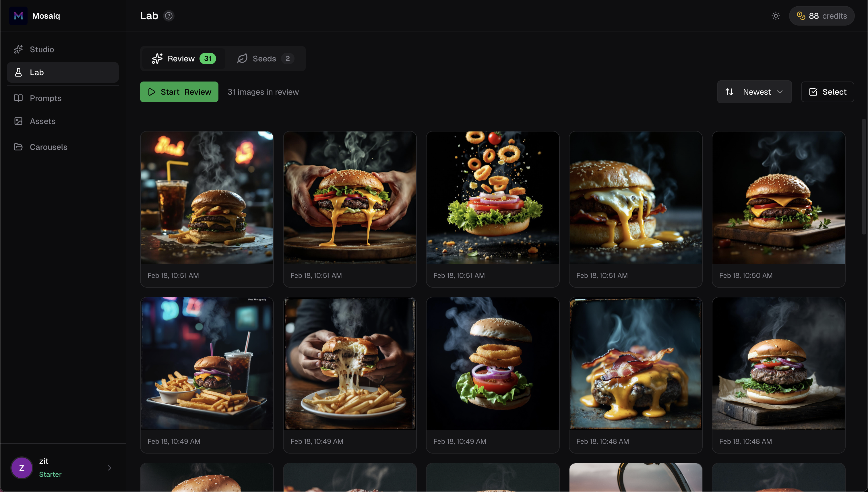Open the Studio panel in sidebar
Viewport: 868px width, 492px height.
[42, 49]
